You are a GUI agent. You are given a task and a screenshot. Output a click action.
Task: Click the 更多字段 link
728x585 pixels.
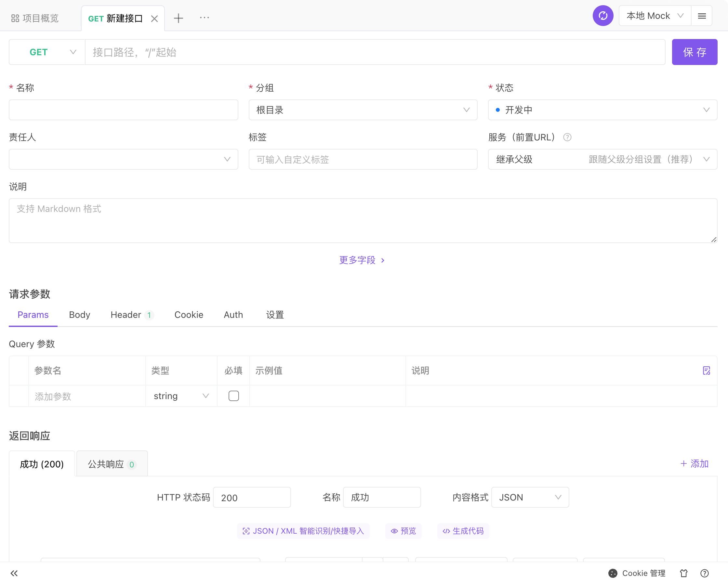(362, 260)
